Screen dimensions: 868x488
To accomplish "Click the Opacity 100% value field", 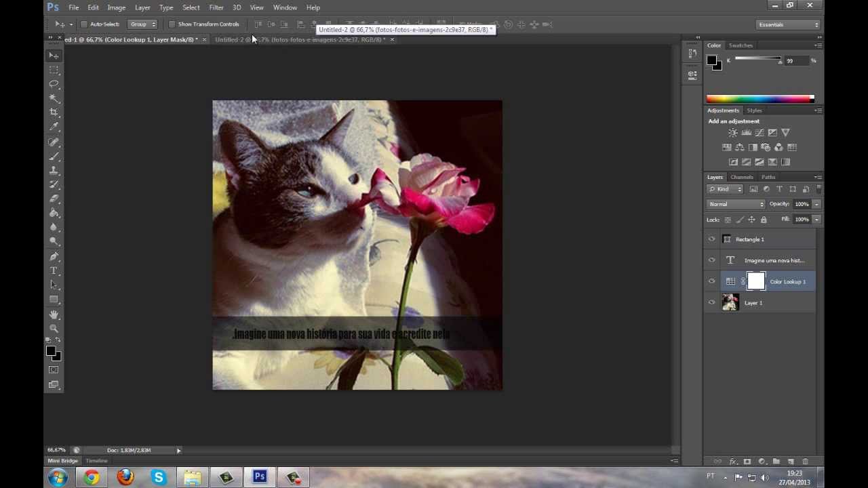I will click(x=802, y=204).
